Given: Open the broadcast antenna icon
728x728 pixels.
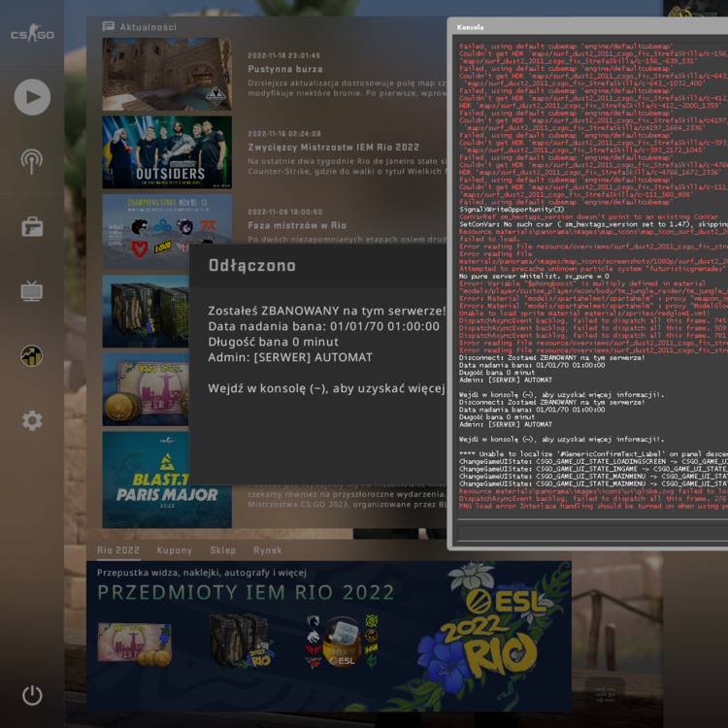Looking at the screenshot, I should [x=32, y=161].
